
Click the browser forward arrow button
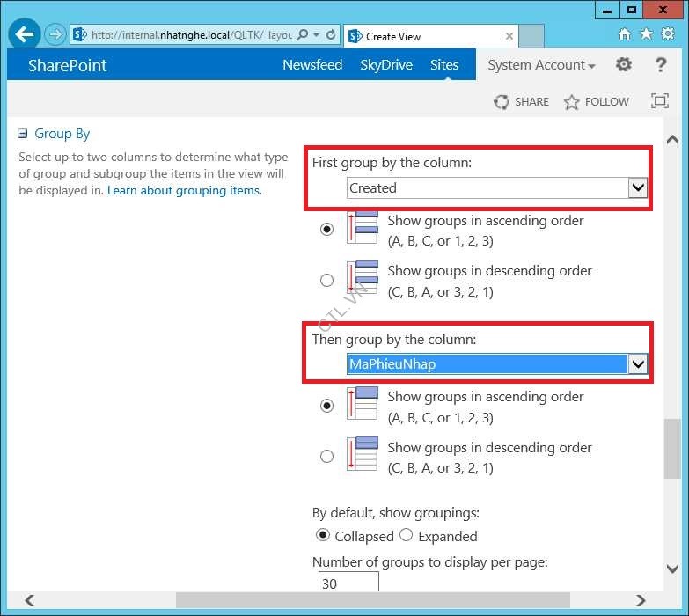click(55, 35)
